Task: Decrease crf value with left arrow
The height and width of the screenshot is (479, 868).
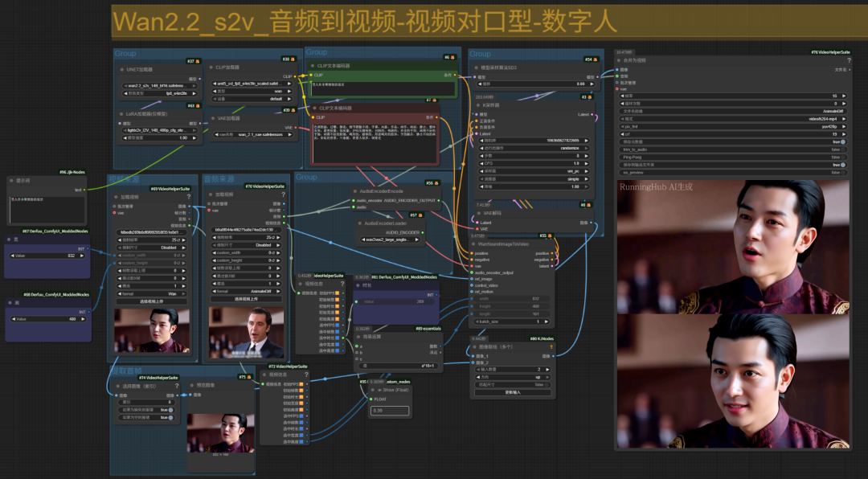Action: pos(622,134)
